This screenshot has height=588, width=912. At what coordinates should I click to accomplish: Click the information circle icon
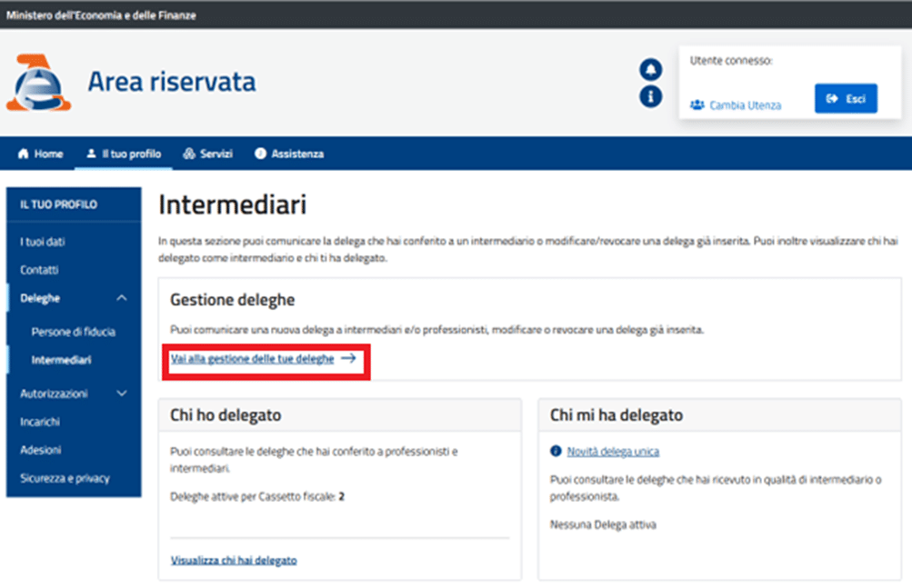(x=650, y=96)
